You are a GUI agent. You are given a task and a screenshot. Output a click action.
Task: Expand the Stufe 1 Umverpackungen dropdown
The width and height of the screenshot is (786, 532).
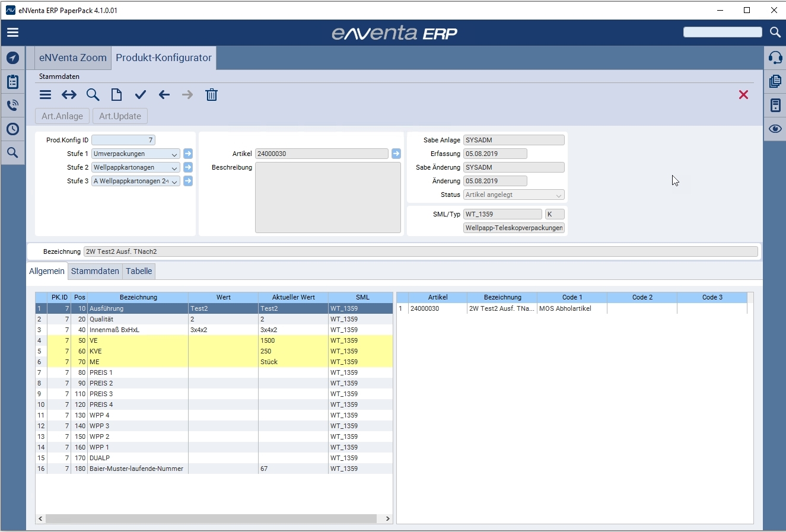(x=174, y=154)
